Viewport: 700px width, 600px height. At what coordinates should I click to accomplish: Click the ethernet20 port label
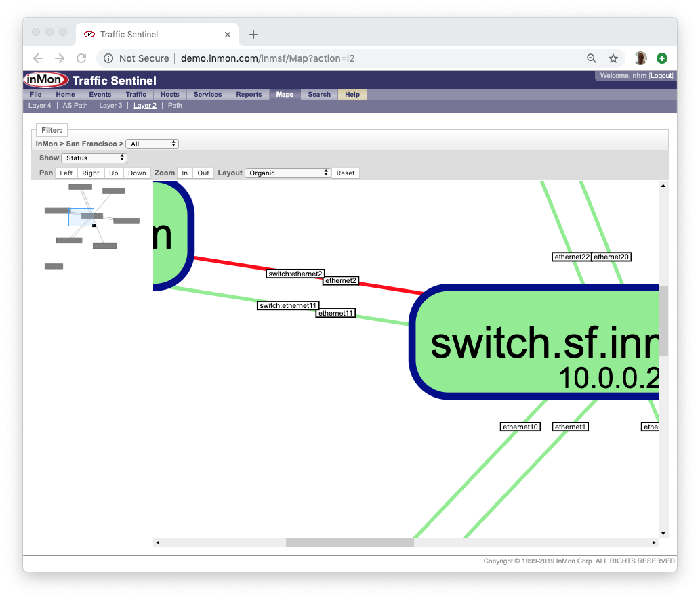(x=611, y=257)
